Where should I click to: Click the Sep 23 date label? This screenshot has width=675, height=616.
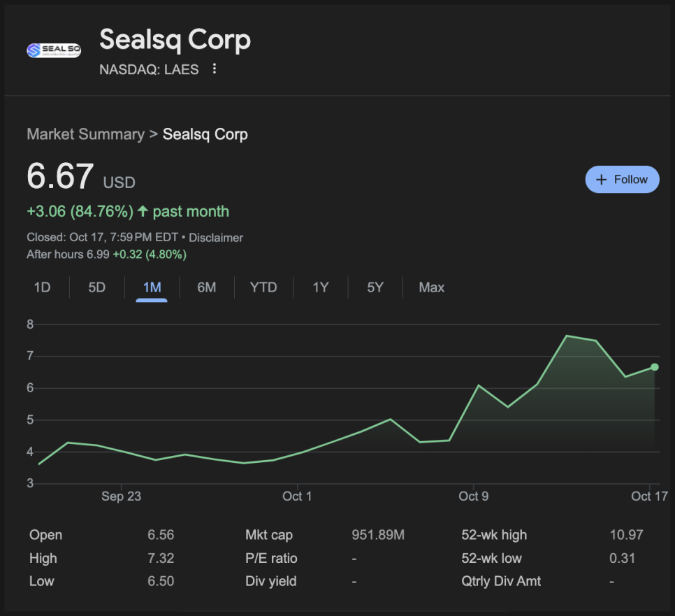click(121, 496)
